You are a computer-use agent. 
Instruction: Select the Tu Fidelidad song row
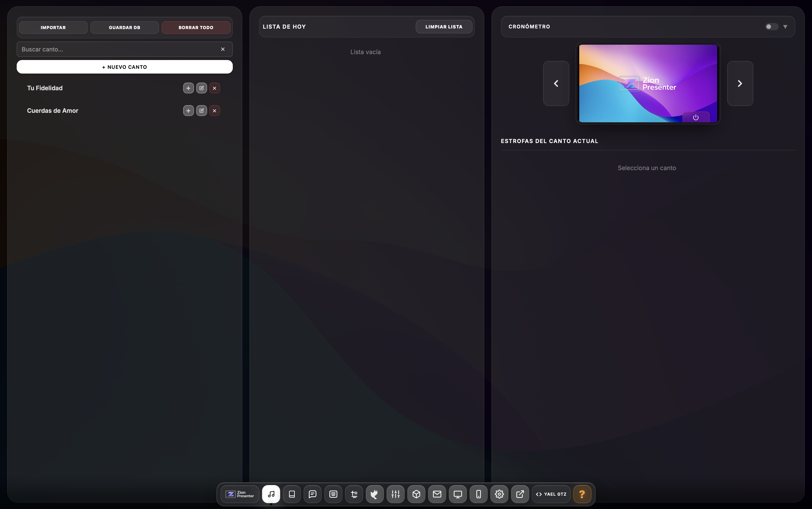click(x=125, y=88)
